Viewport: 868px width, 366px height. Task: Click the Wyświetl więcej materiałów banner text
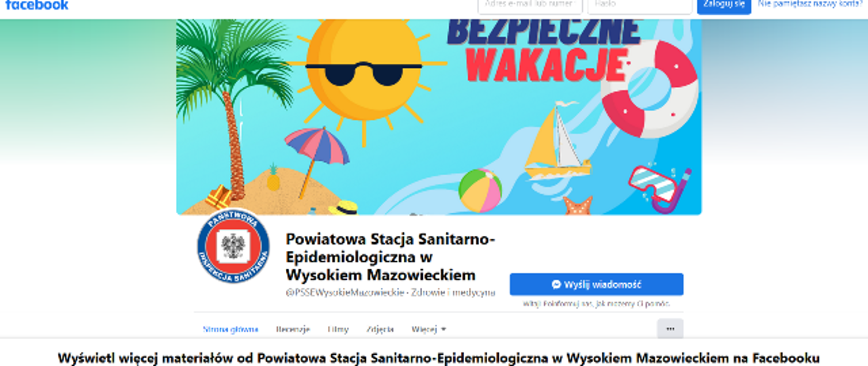click(x=439, y=358)
